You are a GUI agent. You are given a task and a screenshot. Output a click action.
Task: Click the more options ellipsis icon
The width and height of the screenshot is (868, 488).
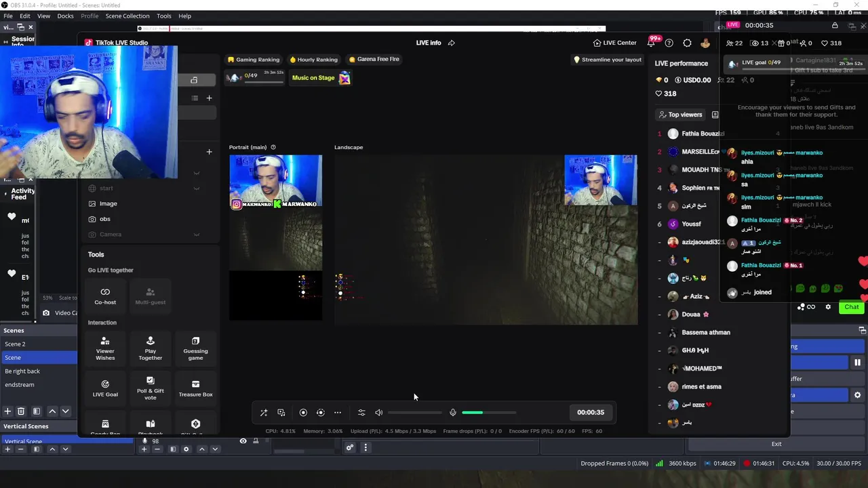338,412
